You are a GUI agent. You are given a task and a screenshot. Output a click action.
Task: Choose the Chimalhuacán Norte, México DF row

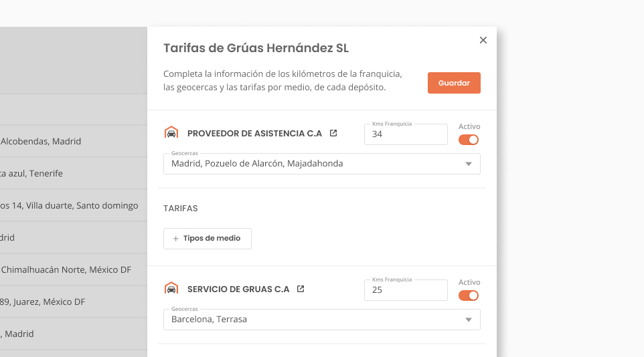74,269
